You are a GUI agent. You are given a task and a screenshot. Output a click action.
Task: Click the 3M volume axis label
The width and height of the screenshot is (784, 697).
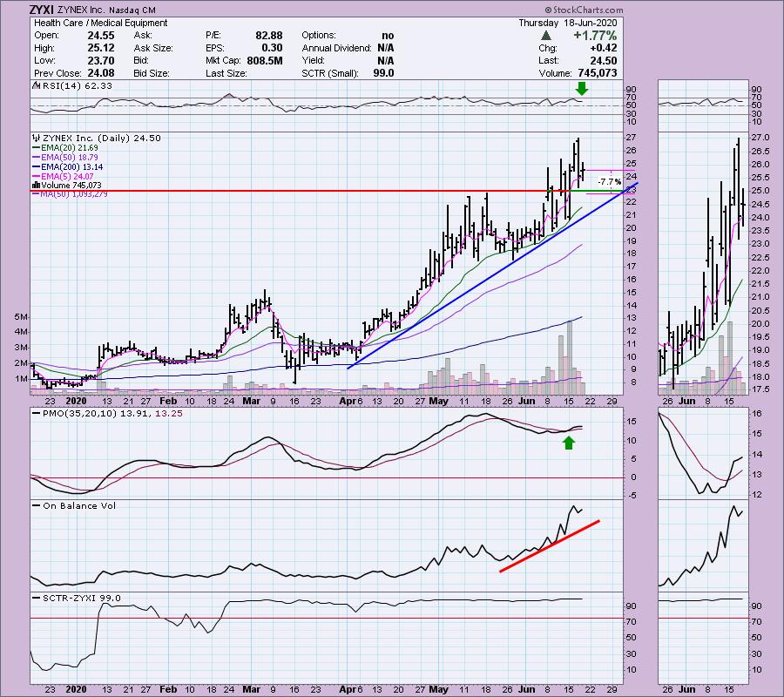click(21, 348)
